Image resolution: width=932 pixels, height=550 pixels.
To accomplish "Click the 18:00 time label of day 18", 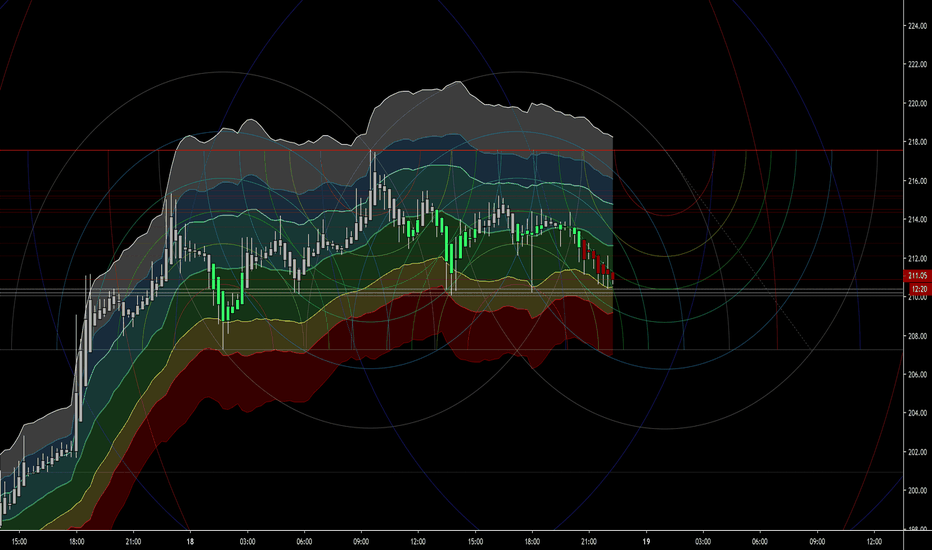I will point(532,542).
